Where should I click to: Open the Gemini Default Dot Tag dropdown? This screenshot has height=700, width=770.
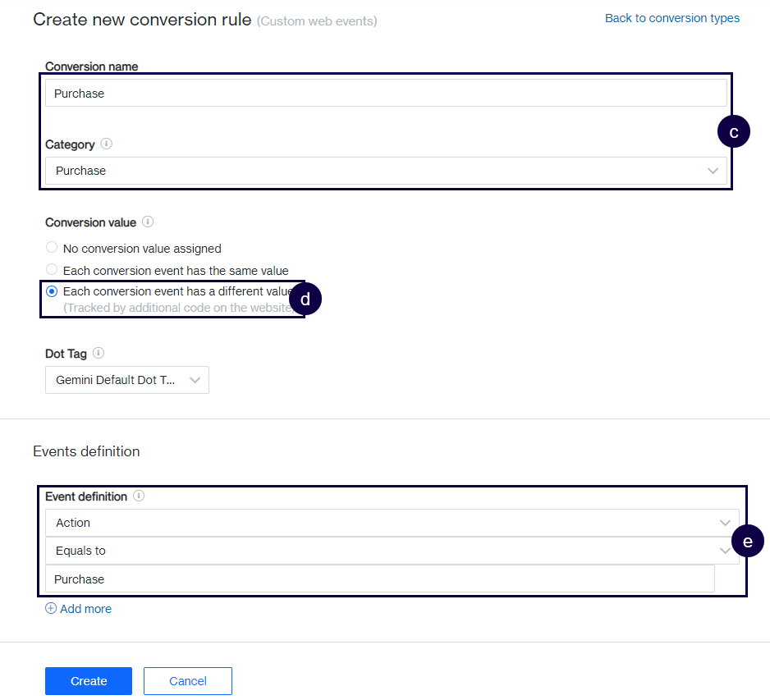(x=127, y=380)
